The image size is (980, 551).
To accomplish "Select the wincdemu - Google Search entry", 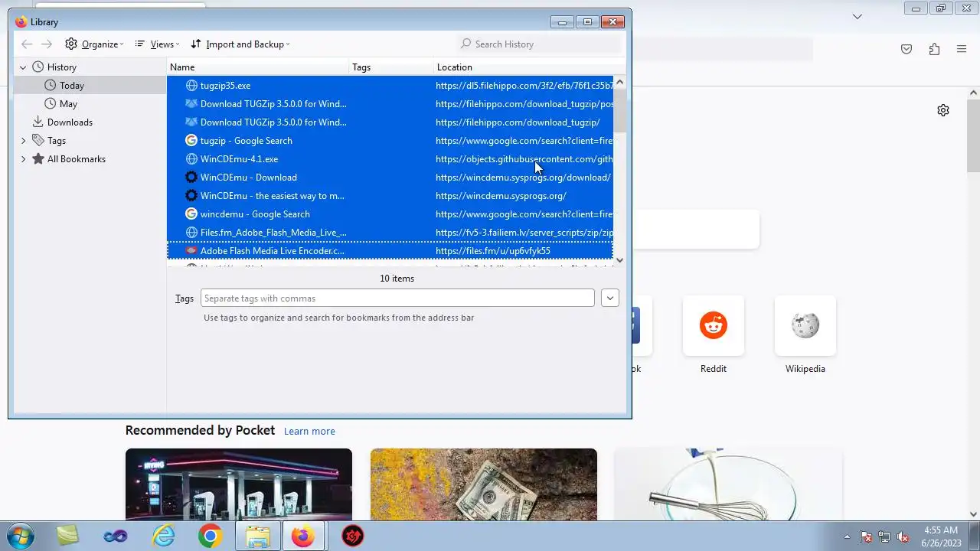I will pos(390,214).
